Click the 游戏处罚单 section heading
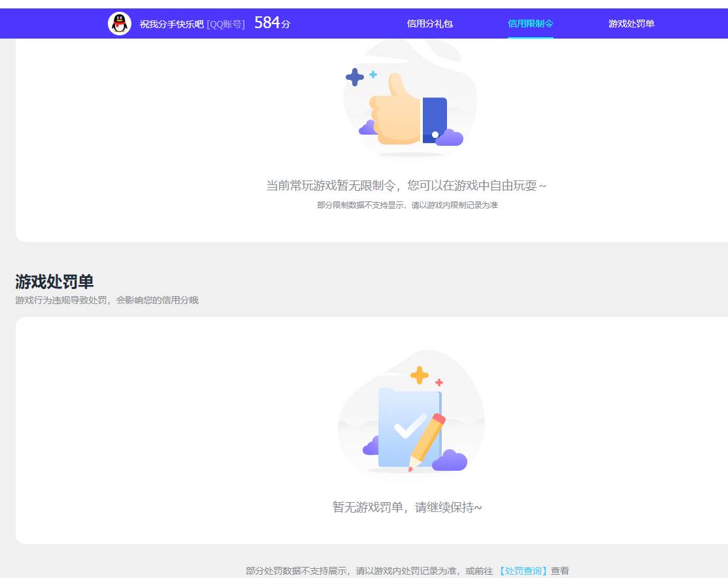 [x=55, y=281]
